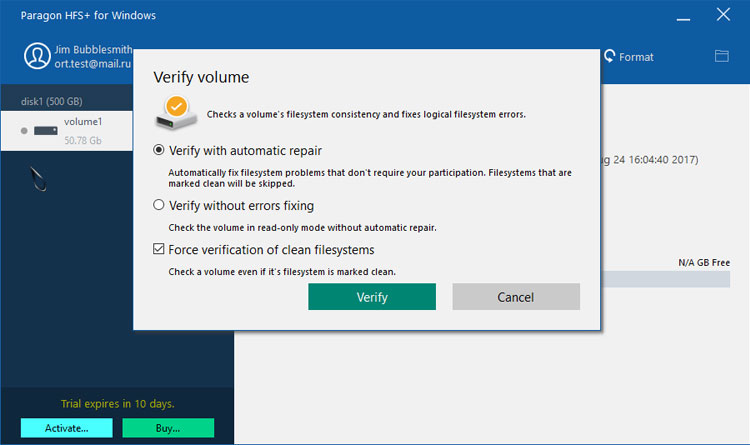The width and height of the screenshot is (750, 445).
Task: Click the 50.78 Gb volume size text
Action: point(83,140)
